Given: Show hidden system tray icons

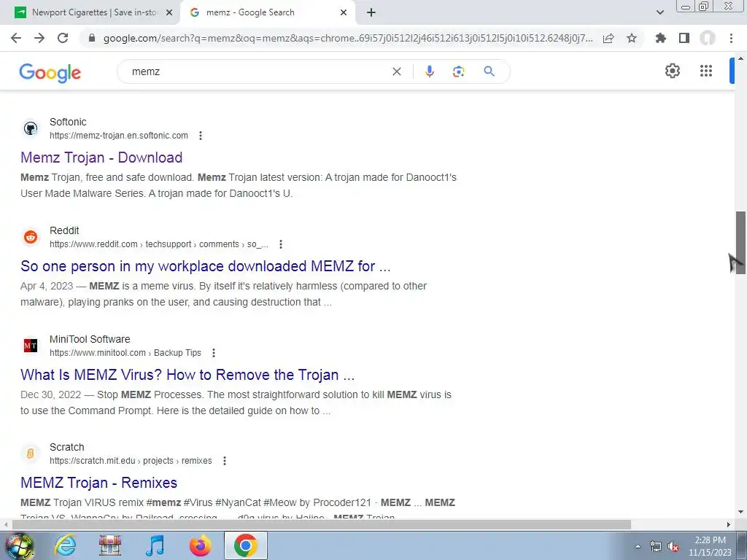Looking at the screenshot, I should pyautogui.click(x=638, y=547).
